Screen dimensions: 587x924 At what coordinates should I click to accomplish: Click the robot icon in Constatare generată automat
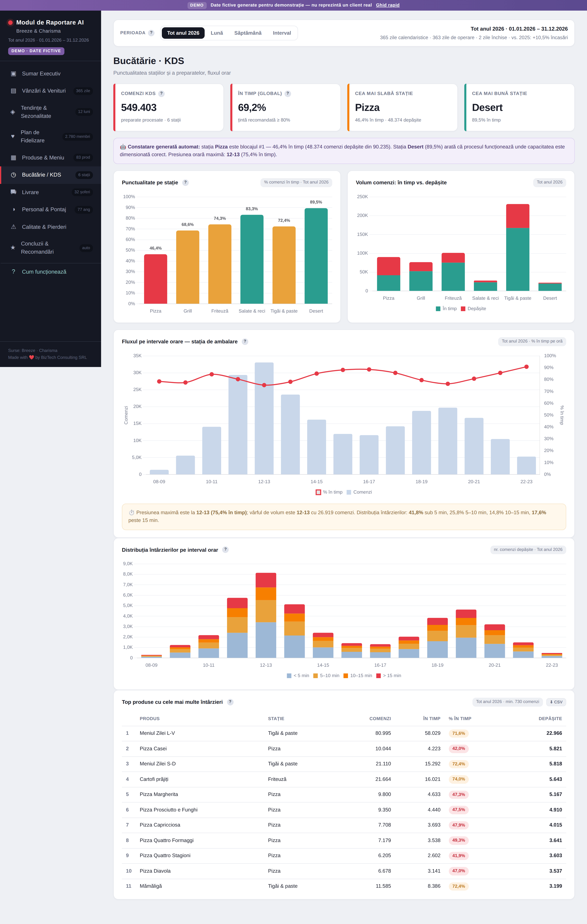click(123, 147)
